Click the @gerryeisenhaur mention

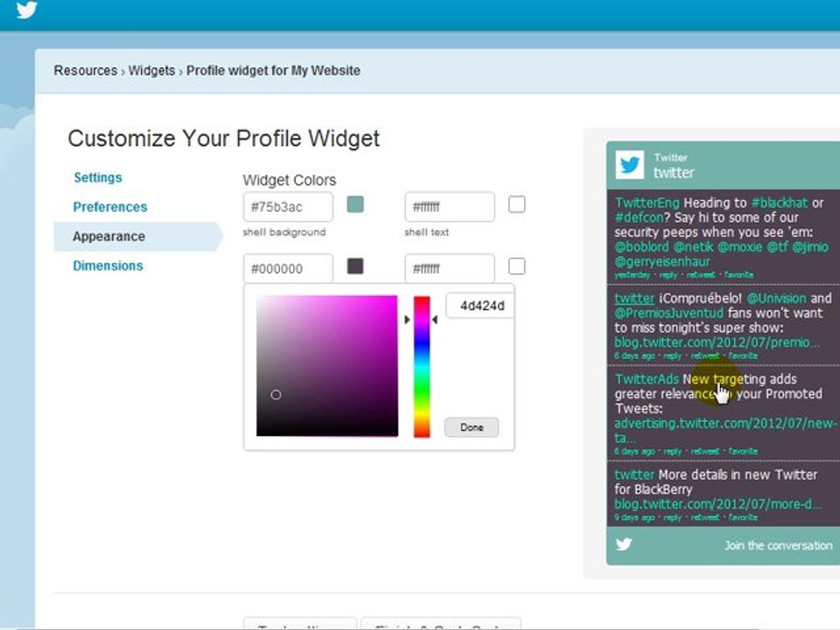[x=662, y=262]
